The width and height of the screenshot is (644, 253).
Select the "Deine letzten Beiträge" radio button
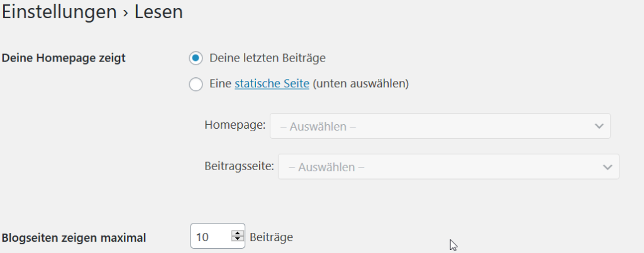(x=196, y=58)
